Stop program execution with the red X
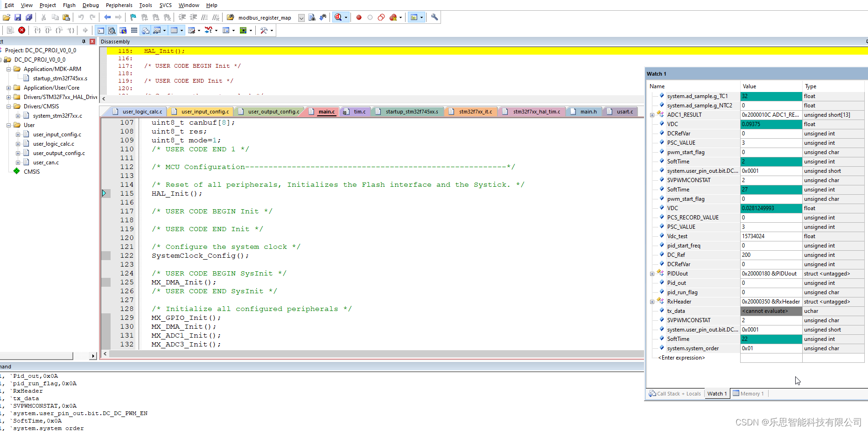 click(21, 30)
